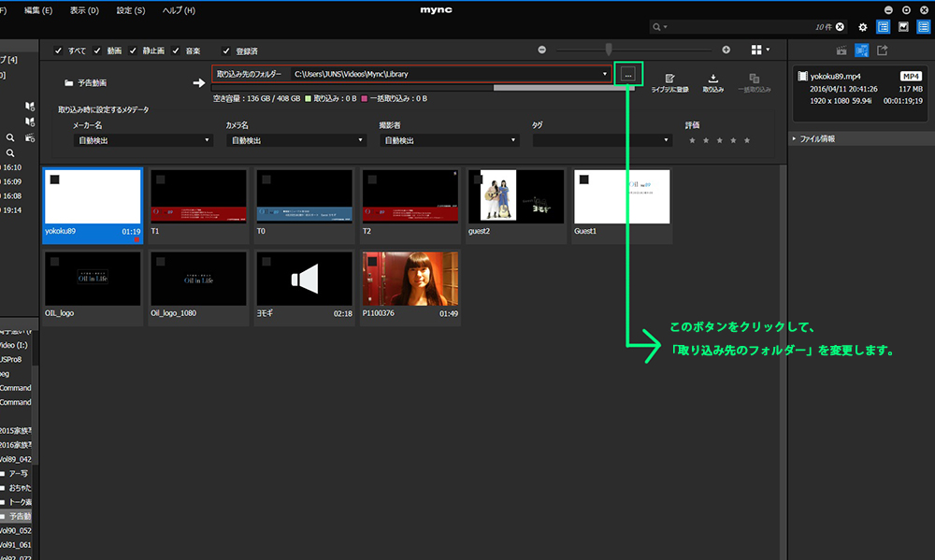Move the thumbnail size slider handle
The width and height of the screenshot is (935, 560).
point(609,50)
